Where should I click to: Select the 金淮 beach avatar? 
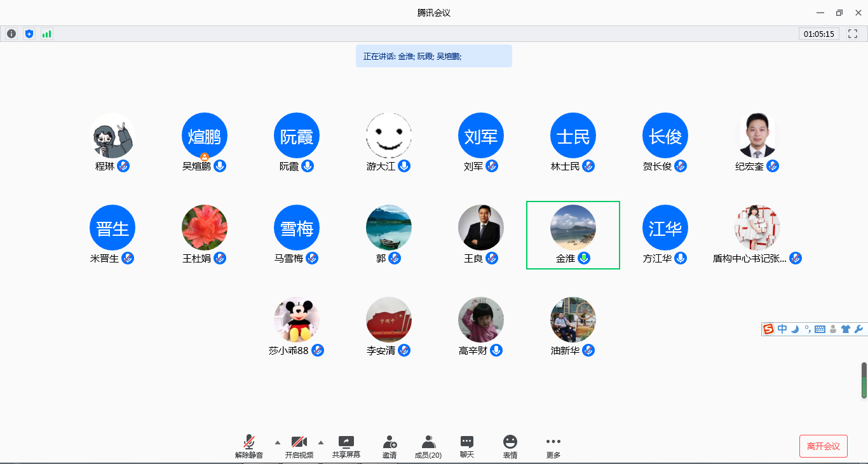tap(573, 228)
